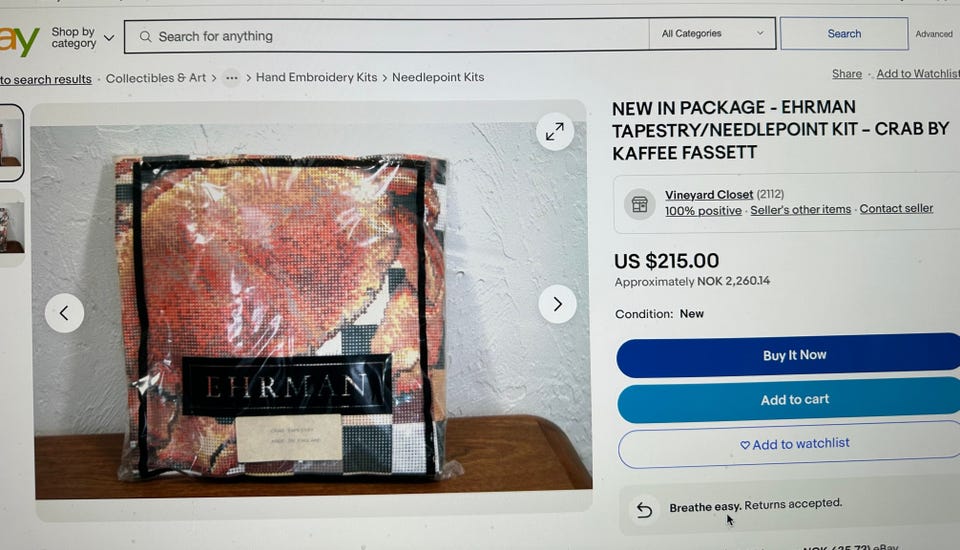Open the Vineyard Closet seller link
This screenshot has width=960, height=550.
click(x=709, y=195)
